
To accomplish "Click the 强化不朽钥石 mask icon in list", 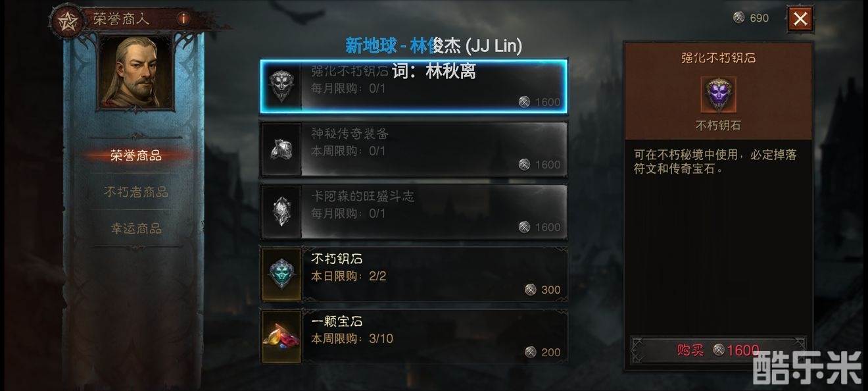I will pos(281,87).
